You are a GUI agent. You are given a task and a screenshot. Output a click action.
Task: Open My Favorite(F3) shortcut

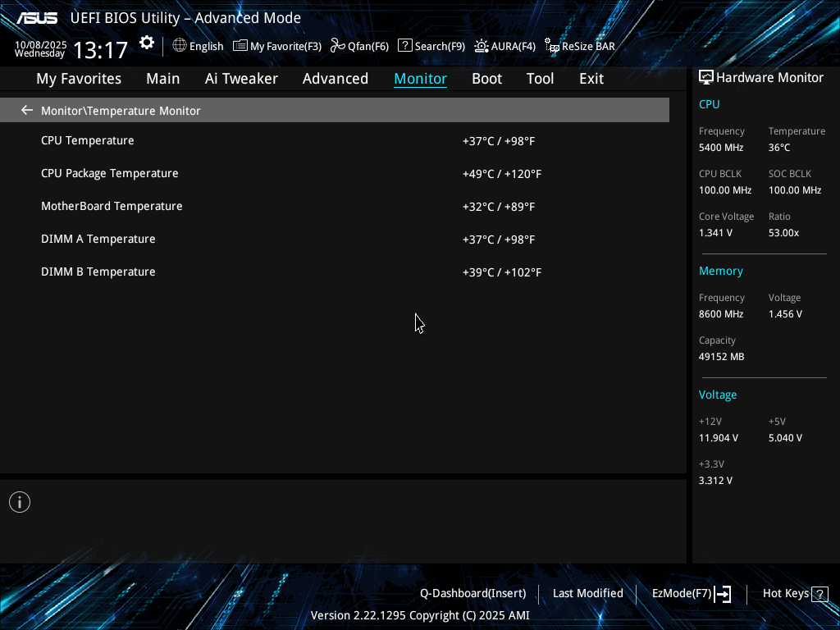(x=277, y=46)
